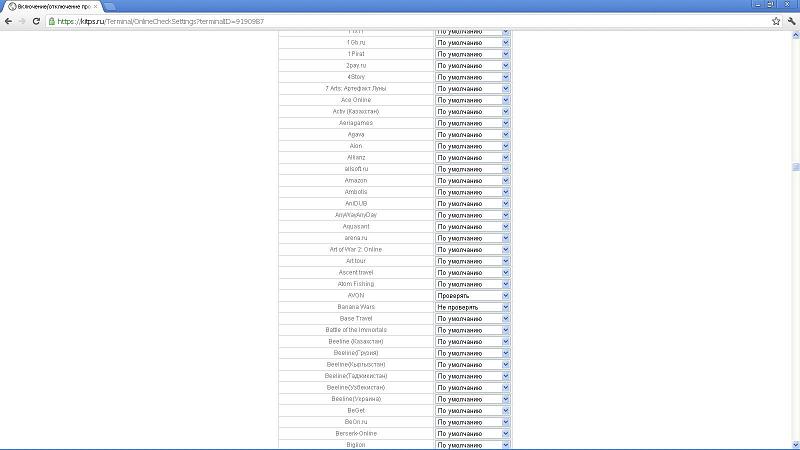This screenshot has height=450, width=800.
Task: Expand the Allianz dropdown
Action: (x=472, y=158)
